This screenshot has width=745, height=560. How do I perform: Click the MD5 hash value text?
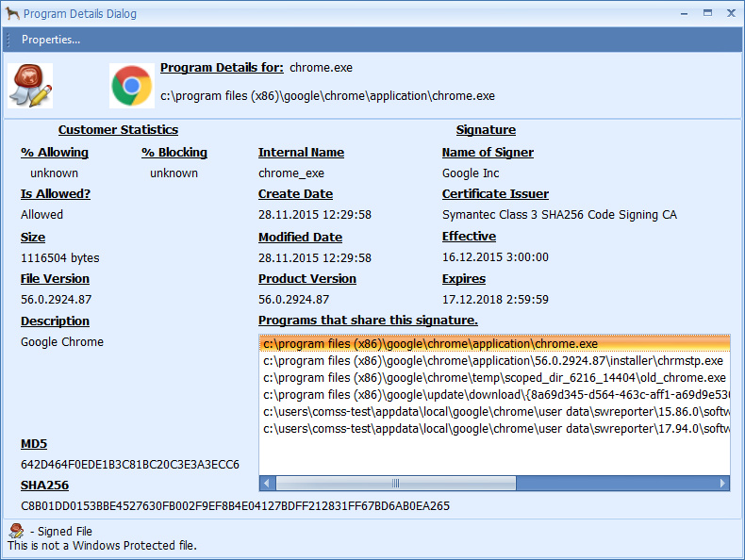[x=130, y=465]
